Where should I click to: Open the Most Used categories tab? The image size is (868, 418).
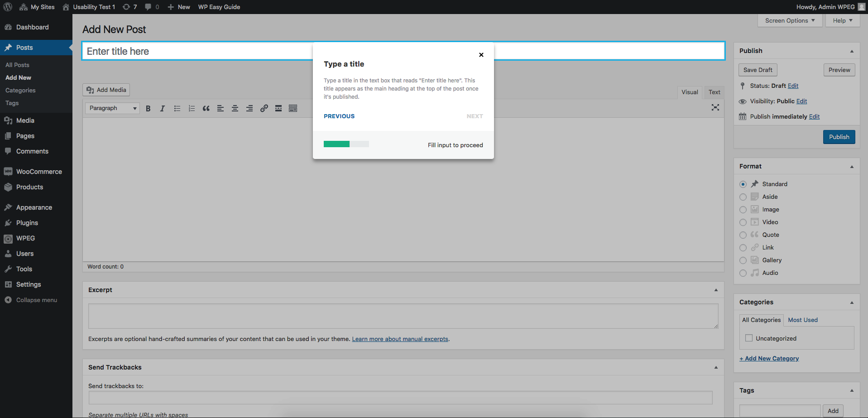point(803,320)
